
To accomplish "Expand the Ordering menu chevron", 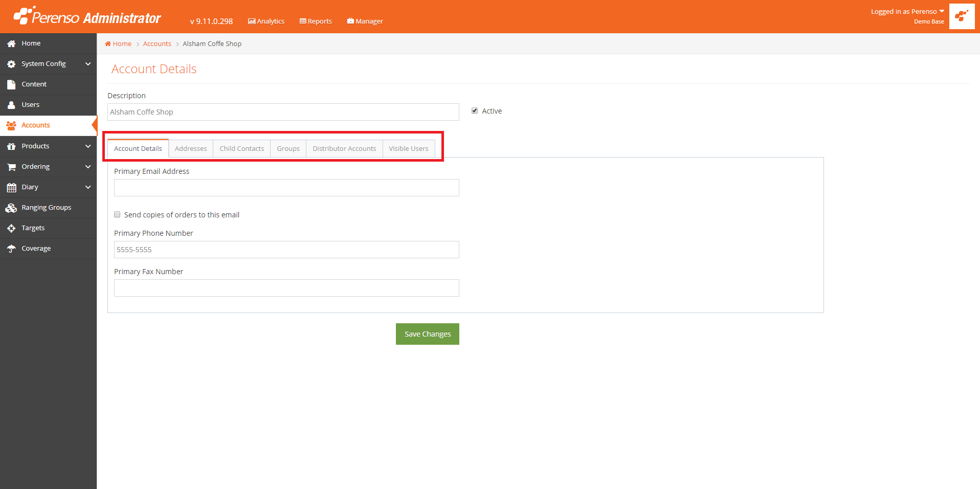I will (88, 167).
